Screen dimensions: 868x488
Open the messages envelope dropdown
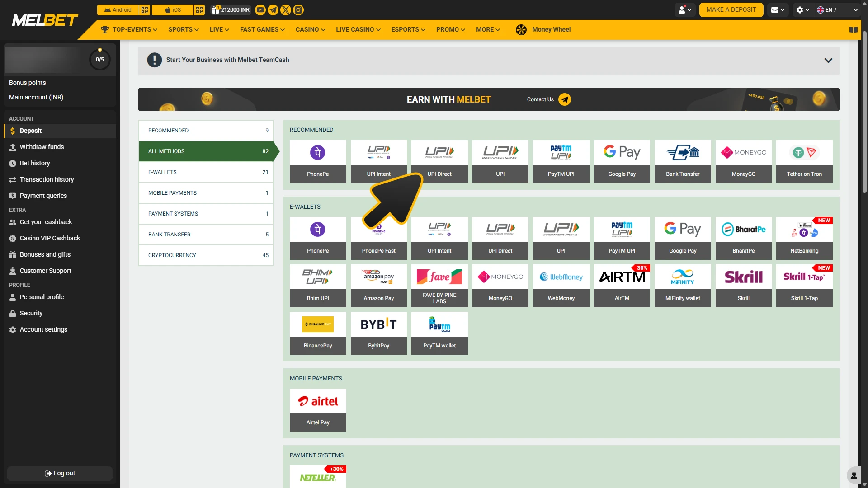[778, 10]
